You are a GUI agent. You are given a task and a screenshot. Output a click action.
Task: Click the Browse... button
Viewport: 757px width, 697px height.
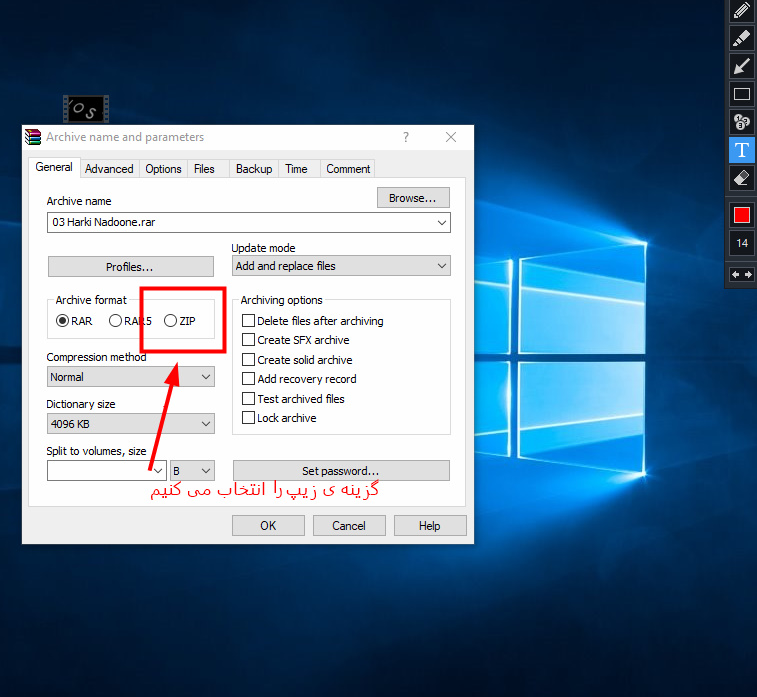pyautogui.click(x=413, y=198)
